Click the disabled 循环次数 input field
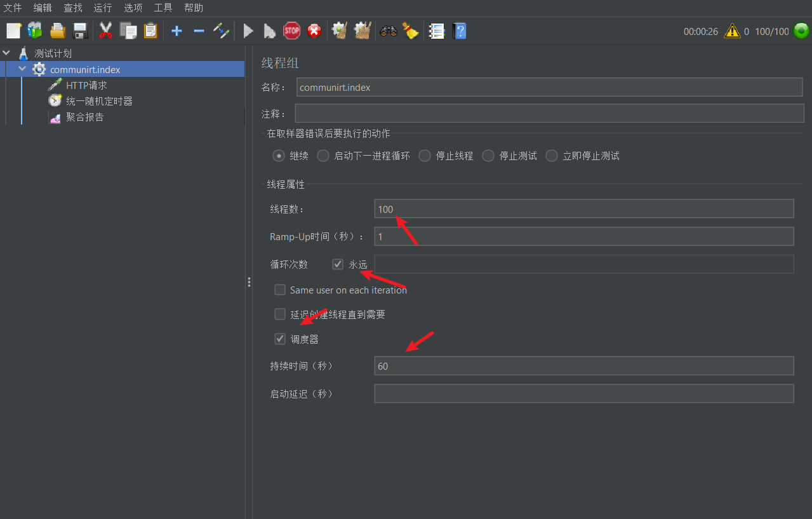812x519 pixels. pos(584,264)
